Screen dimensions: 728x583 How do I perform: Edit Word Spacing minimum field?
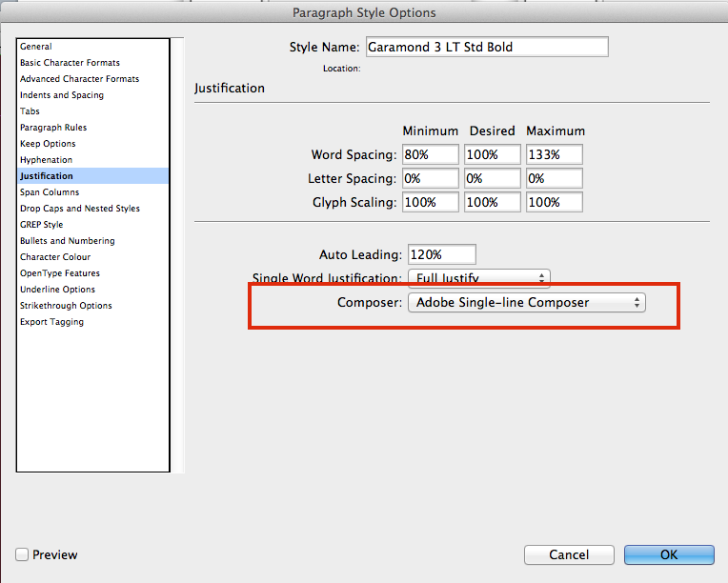click(x=431, y=154)
